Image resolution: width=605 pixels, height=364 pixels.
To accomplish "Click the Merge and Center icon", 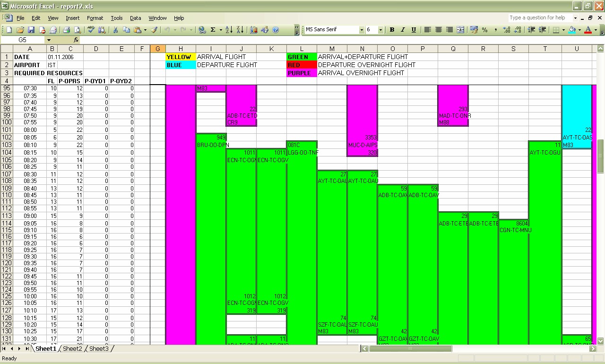I will click(460, 30).
